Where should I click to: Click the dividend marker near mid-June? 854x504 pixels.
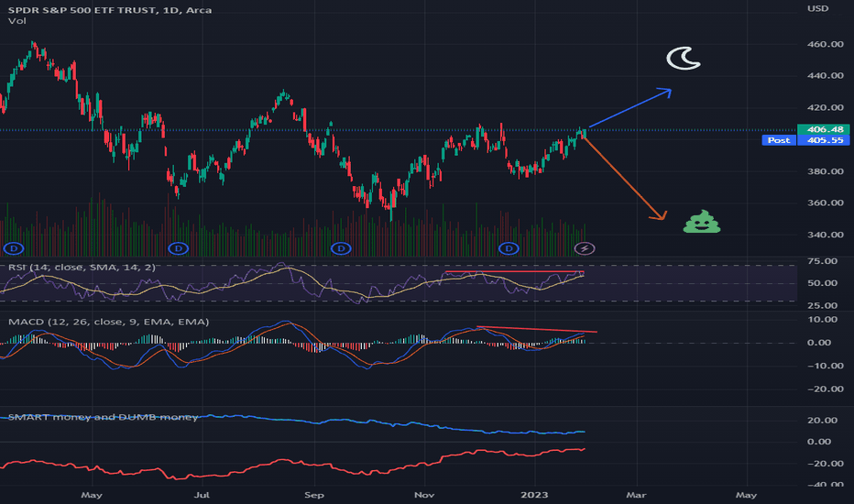click(178, 248)
